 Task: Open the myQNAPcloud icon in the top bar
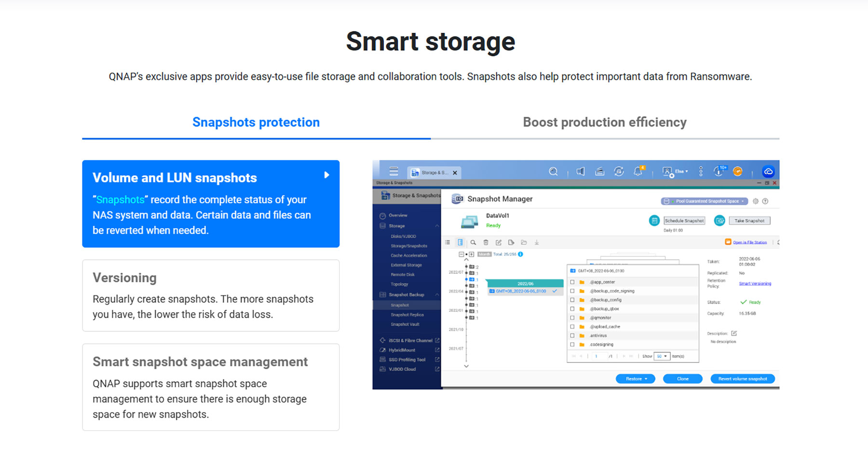point(768,172)
